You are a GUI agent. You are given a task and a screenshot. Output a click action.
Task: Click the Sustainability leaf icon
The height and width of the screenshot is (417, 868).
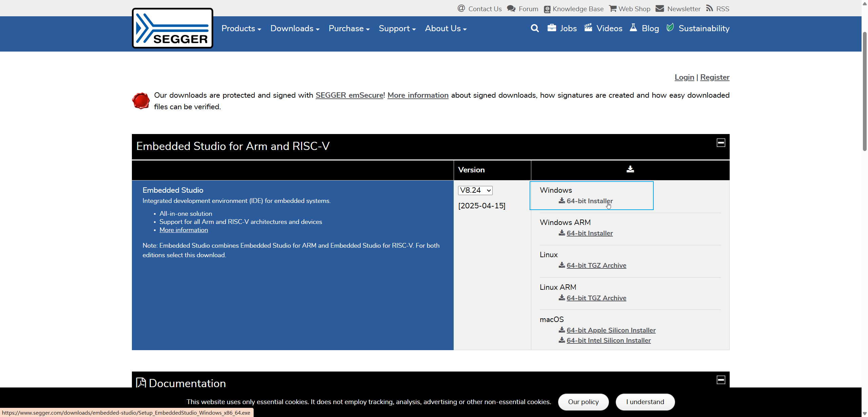[x=670, y=27]
